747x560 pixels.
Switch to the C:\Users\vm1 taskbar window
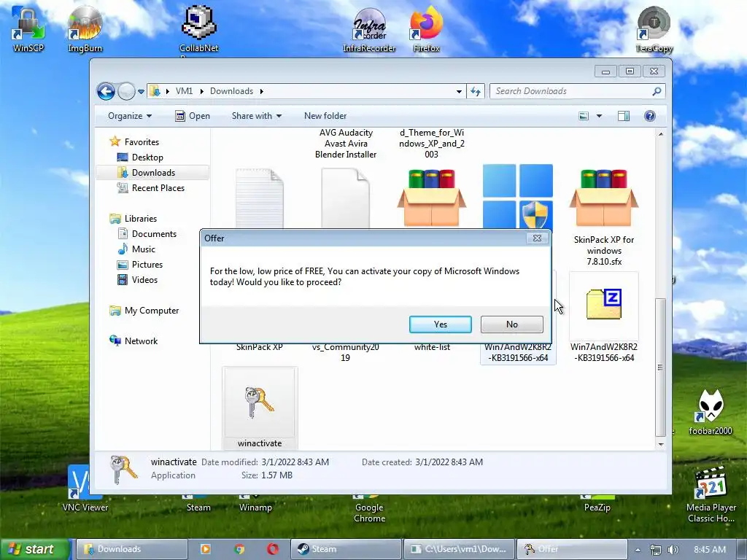pyautogui.click(x=460, y=549)
